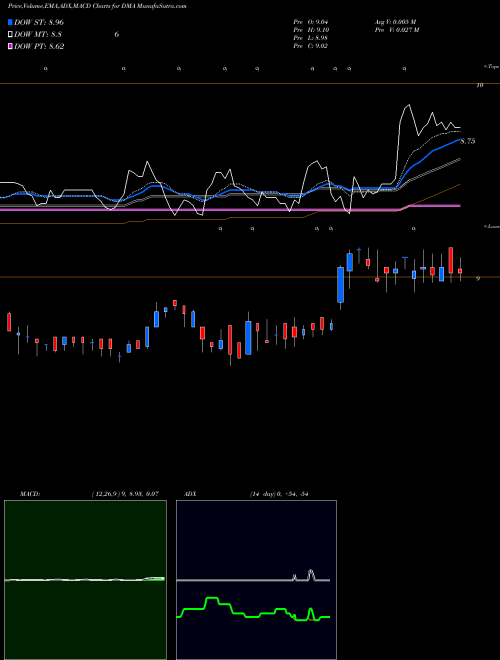This screenshot has height=660, width=500.
Task: Click the white DOW MT legend swatch
Action: click(10, 35)
